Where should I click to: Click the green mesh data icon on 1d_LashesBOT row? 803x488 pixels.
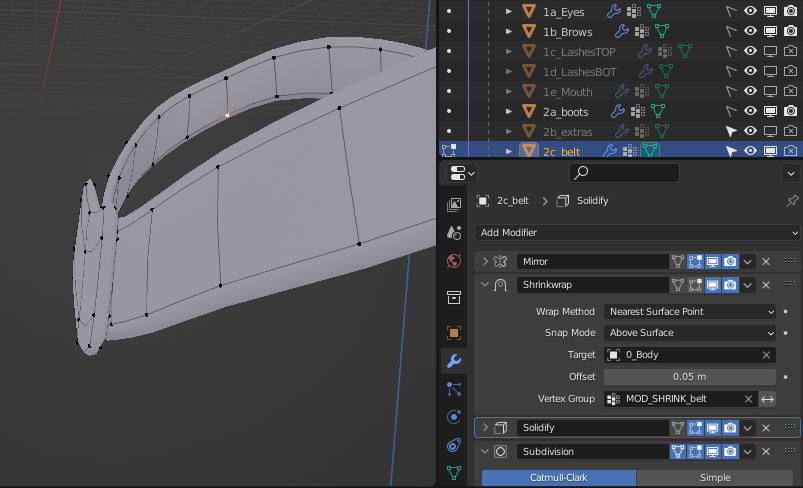pyautogui.click(x=666, y=71)
